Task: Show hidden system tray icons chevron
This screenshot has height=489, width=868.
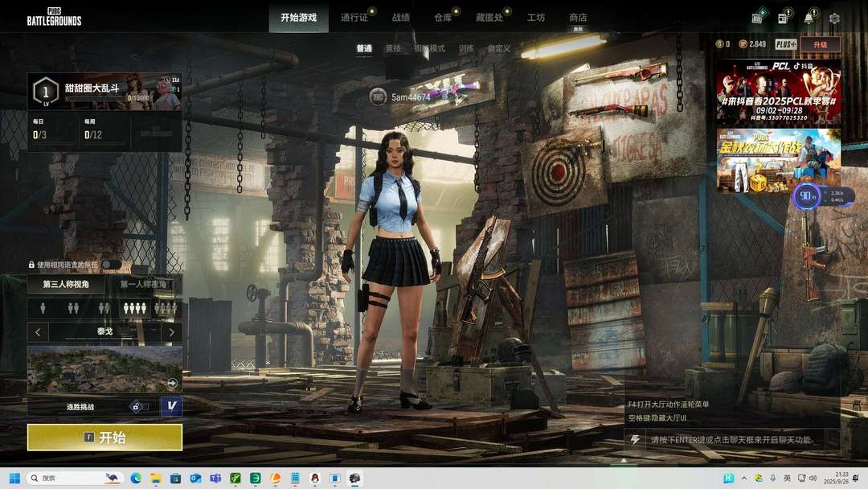Action: [743, 478]
